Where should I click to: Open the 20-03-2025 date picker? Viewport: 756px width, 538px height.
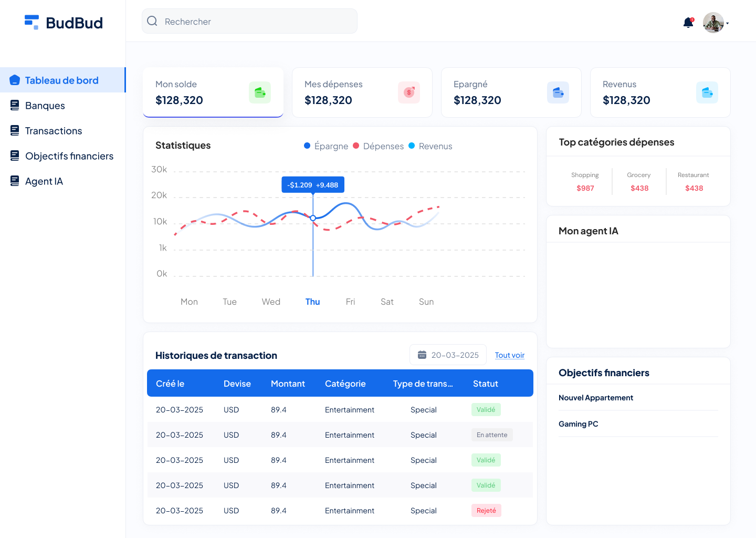pos(448,355)
